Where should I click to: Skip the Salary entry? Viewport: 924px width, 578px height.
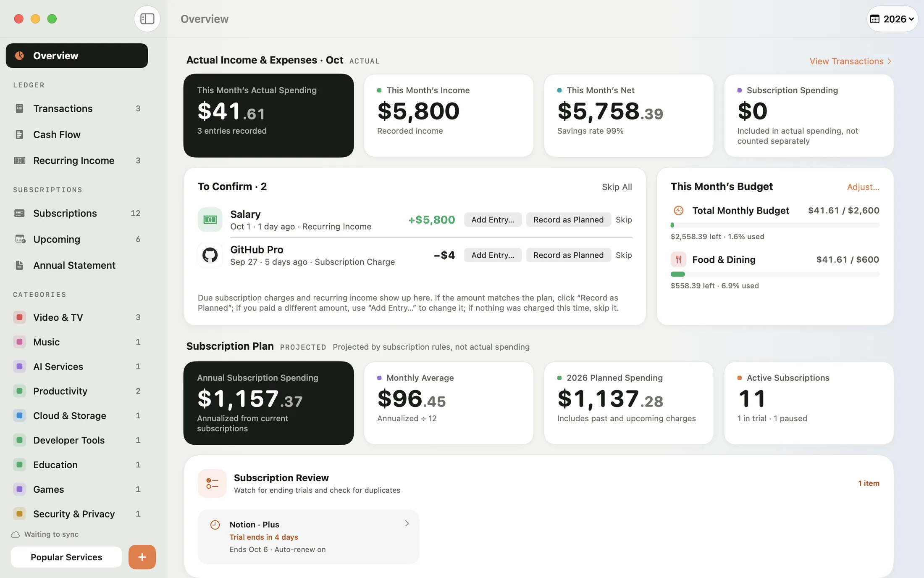(624, 219)
